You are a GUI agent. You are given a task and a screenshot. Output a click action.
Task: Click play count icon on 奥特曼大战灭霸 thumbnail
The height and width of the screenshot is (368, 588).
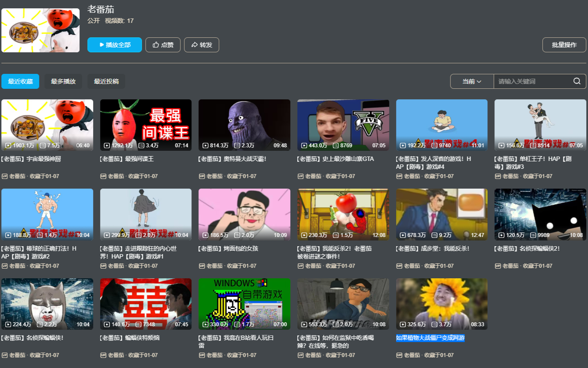tap(206, 146)
